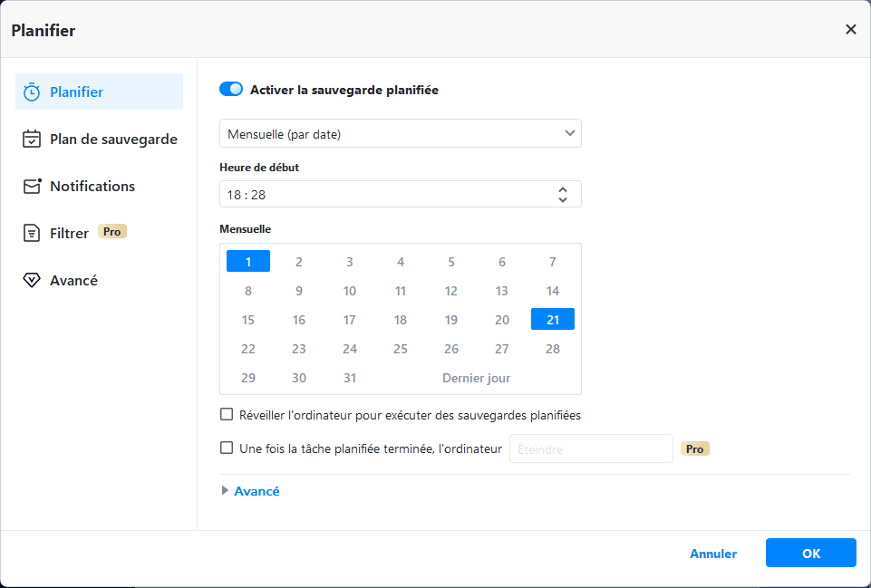Click the Filtrer document icon
Screen dimensions: 871x588
tap(32, 234)
